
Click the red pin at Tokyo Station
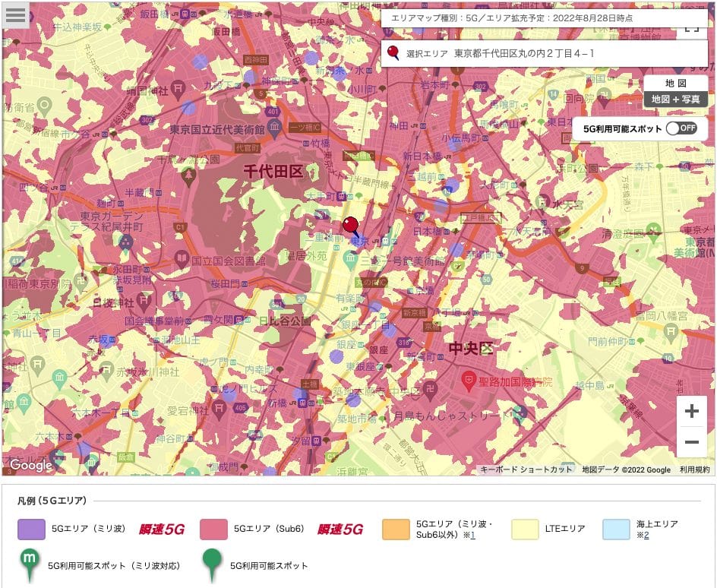[x=350, y=226]
